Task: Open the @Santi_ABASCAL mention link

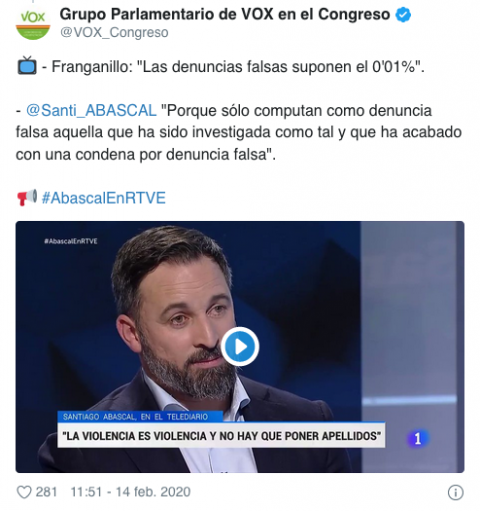Action: pos(91,110)
